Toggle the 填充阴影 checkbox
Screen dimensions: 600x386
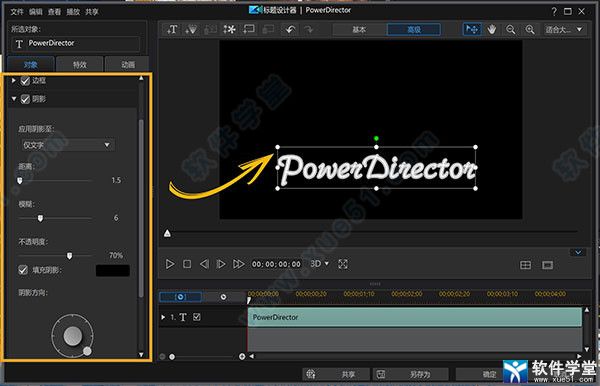point(23,270)
